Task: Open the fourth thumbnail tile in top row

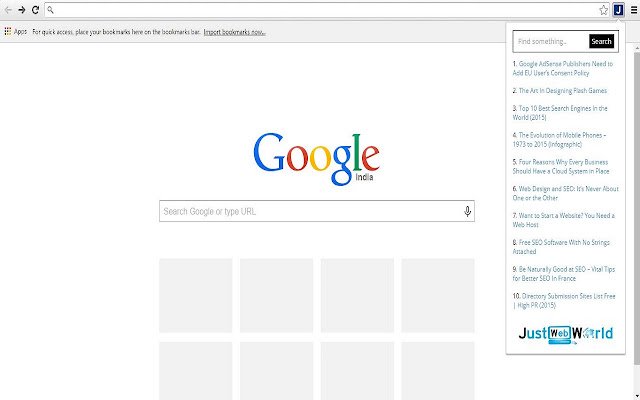Action: tap(438, 296)
